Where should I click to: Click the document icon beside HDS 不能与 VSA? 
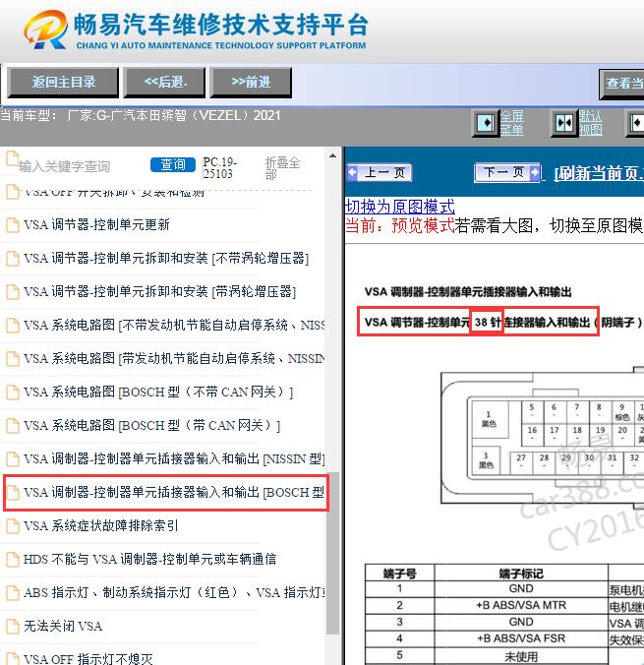coord(13,560)
